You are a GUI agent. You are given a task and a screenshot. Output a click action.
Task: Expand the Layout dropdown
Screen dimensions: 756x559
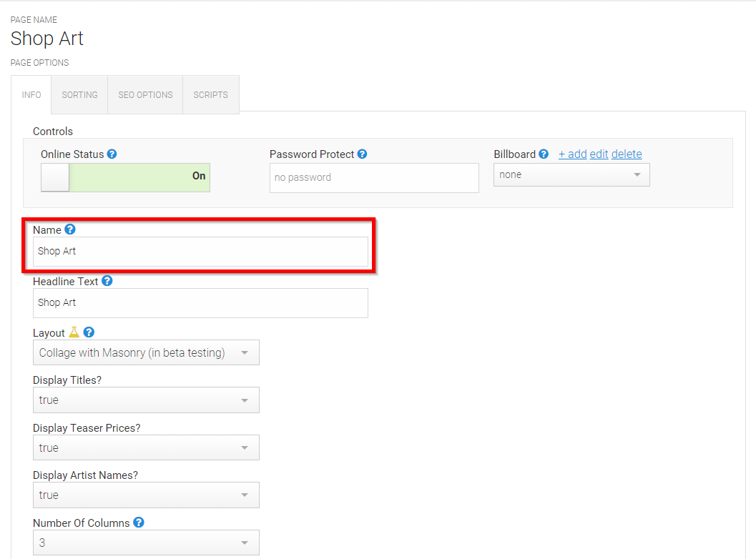[x=146, y=352]
